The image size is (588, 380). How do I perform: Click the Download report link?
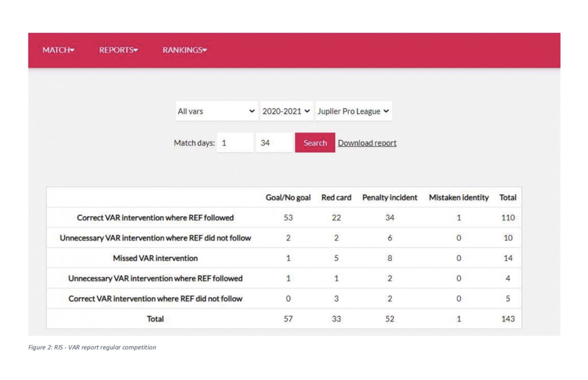click(367, 143)
